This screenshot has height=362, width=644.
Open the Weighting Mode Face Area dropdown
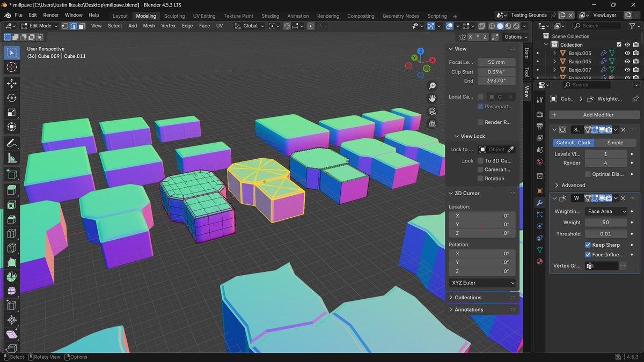606,211
